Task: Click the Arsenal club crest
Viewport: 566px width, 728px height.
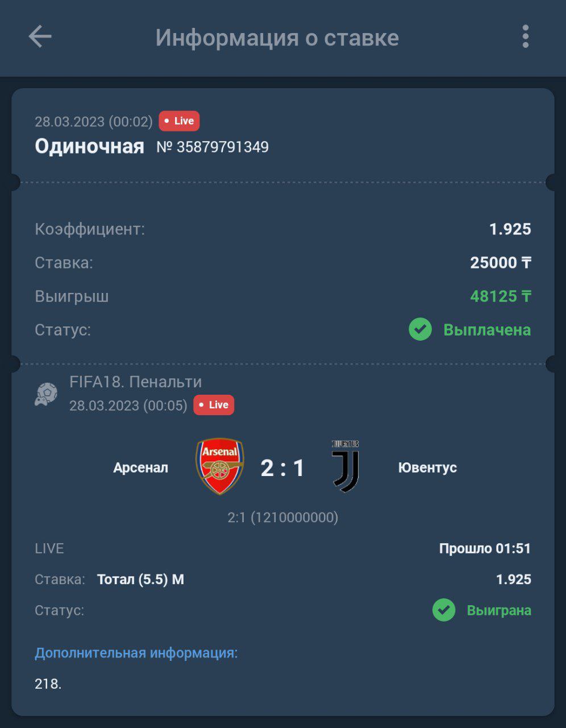Action: coord(220,466)
